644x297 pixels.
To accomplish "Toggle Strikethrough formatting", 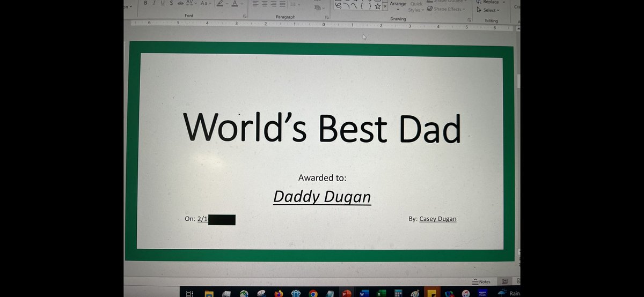I will (181, 3).
